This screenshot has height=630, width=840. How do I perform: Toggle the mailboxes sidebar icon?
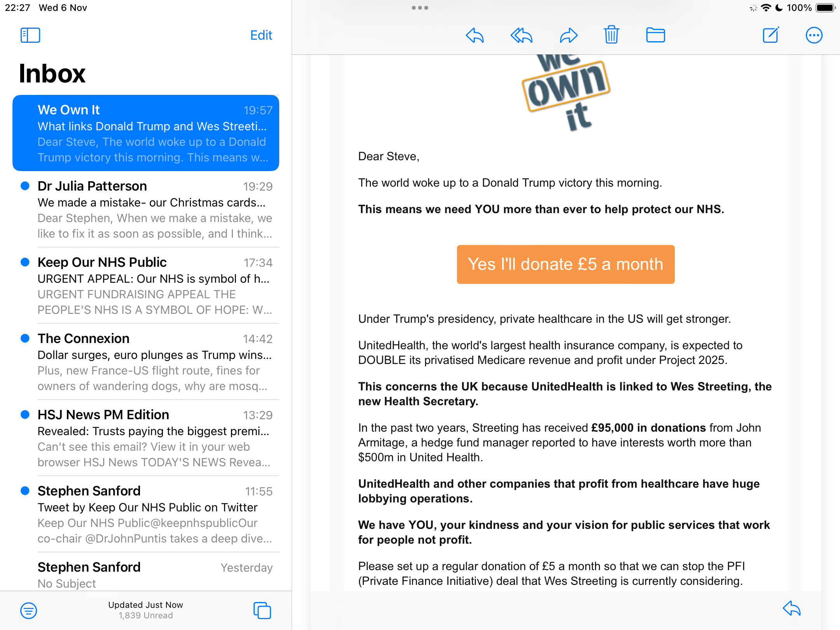click(30, 35)
